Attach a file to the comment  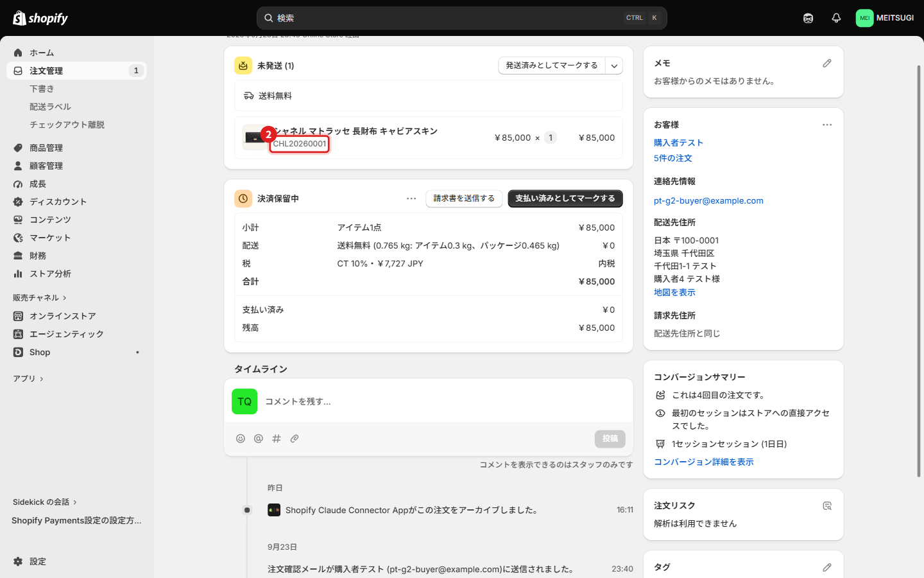[295, 439]
